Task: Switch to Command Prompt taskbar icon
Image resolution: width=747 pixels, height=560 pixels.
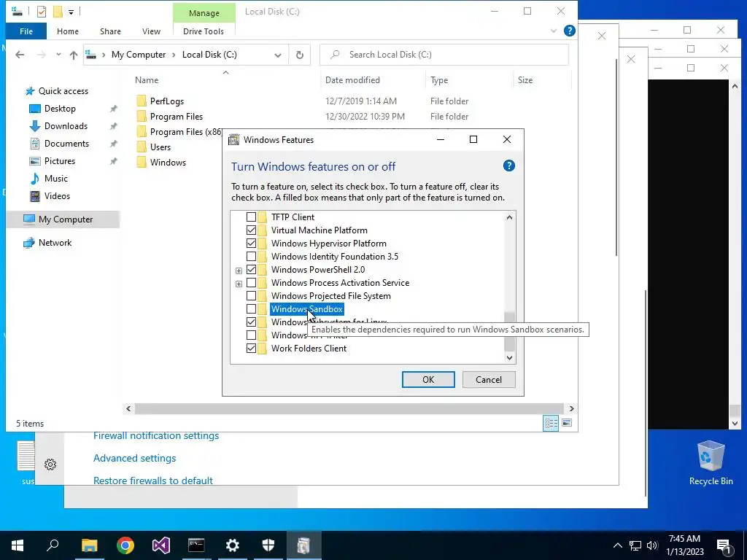Action: (196, 545)
